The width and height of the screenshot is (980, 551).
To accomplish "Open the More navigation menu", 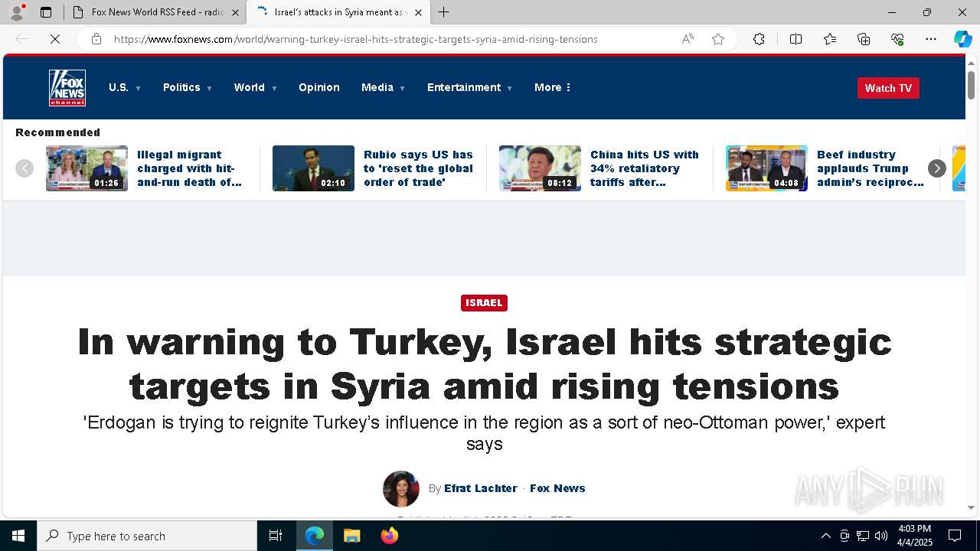I will pos(553,88).
